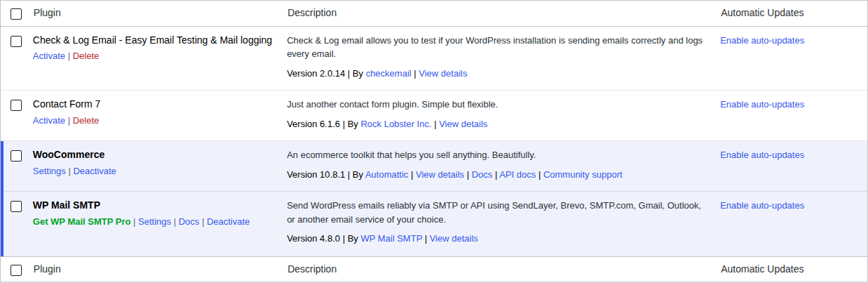Click the 'WooCommerce' plugin name
Image resolution: width=868 pixels, height=283 pixels.
tap(69, 154)
